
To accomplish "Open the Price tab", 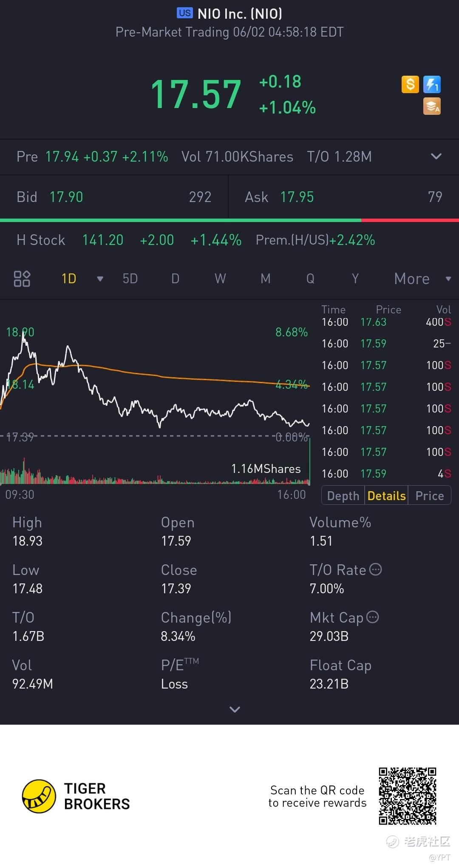I will point(430,495).
